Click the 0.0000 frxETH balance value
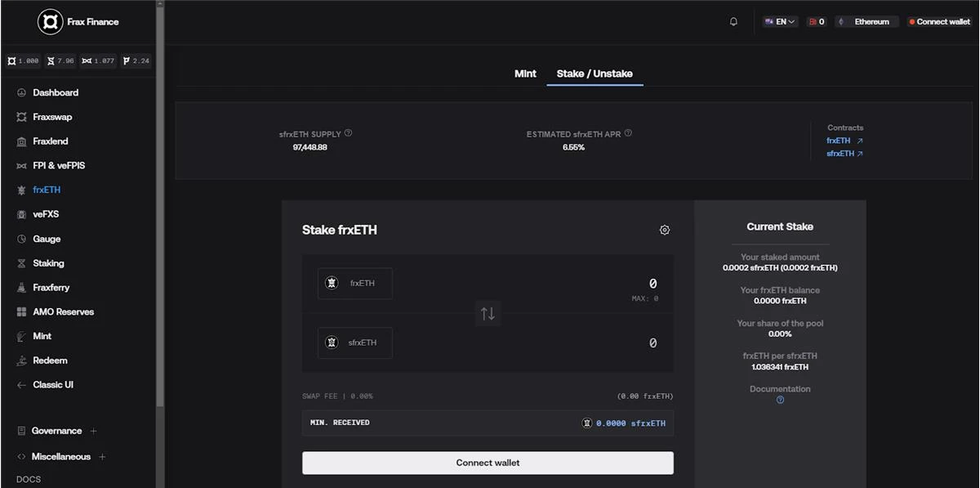The width and height of the screenshot is (980, 488). (x=780, y=301)
